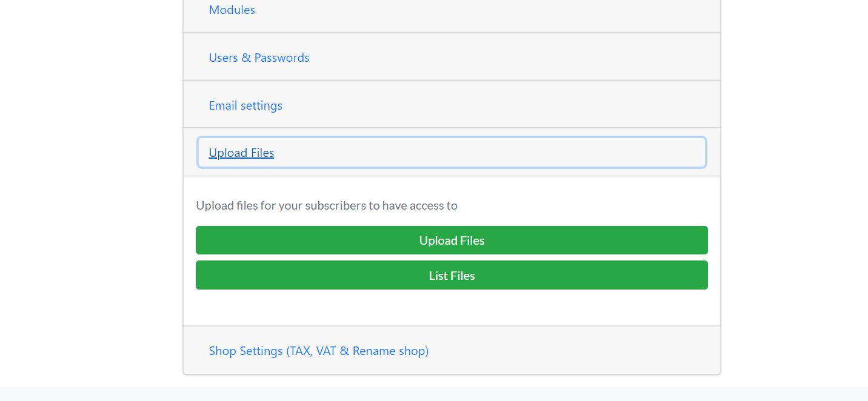Viewport: 868px width, 401px height.
Task: Click blank space below the List Files button
Action: click(452, 308)
